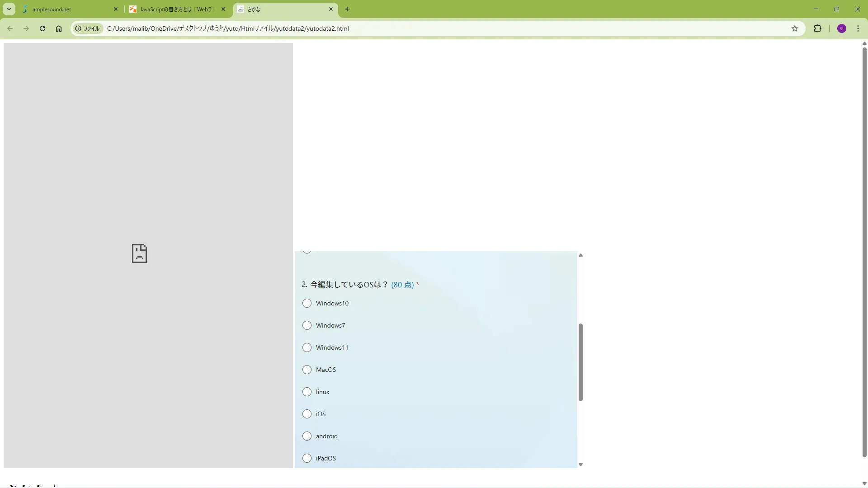Click the broken plugin sad-face icon
The width and height of the screenshot is (868, 488).
[x=139, y=253]
